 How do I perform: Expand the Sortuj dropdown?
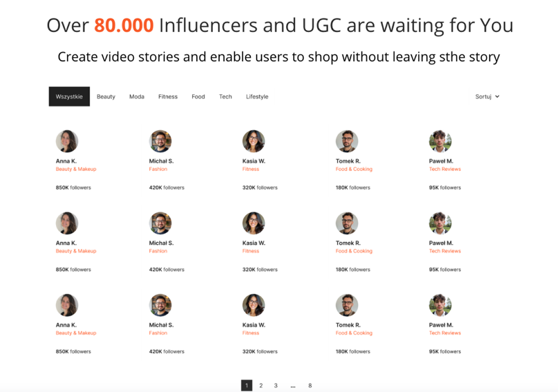click(x=487, y=97)
